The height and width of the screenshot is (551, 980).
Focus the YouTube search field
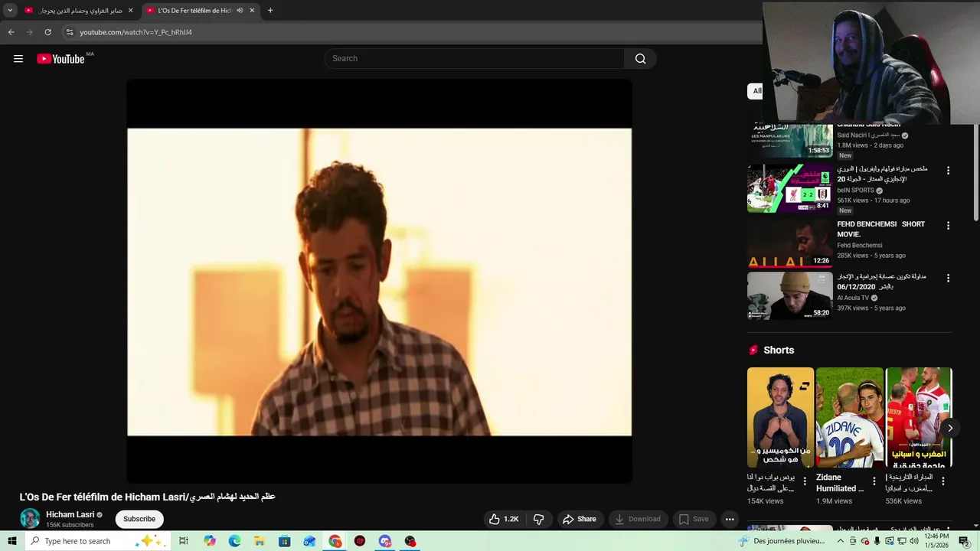475,59
